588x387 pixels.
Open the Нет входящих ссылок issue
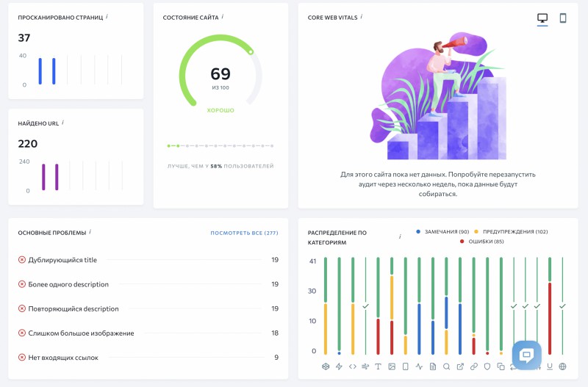pyautogui.click(x=148, y=357)
